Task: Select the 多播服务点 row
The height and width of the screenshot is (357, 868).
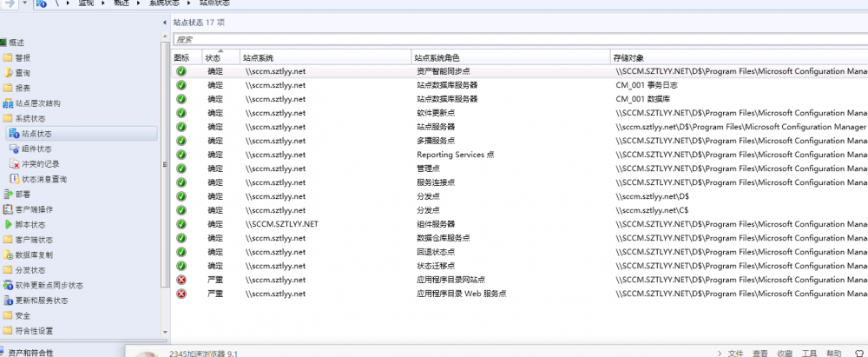Action: [x=520, y=140]
